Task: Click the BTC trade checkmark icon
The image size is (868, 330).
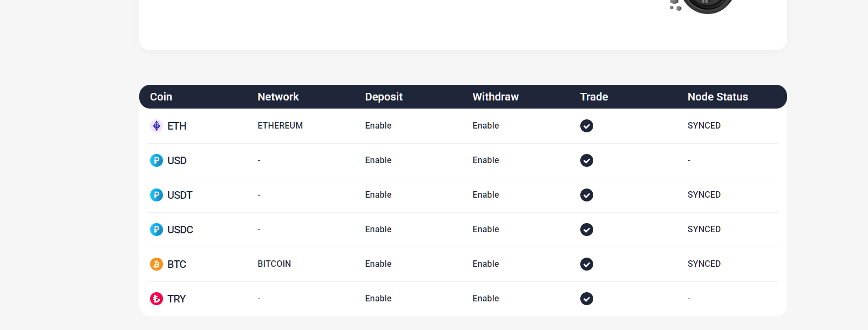Action: (x=587, y=264)
